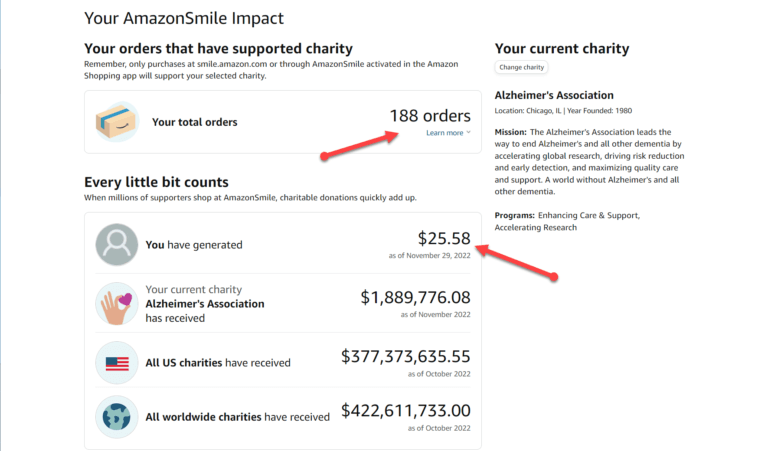This screenshot has width=768, height=451.
Task: Select the Alzheimer's Association charity heading
Action: (553, 95)
